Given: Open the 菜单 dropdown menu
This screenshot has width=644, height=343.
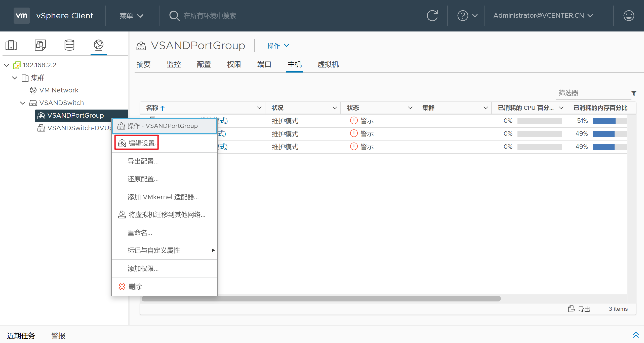Looking at the screenshot, I should (x=132, y=16).
